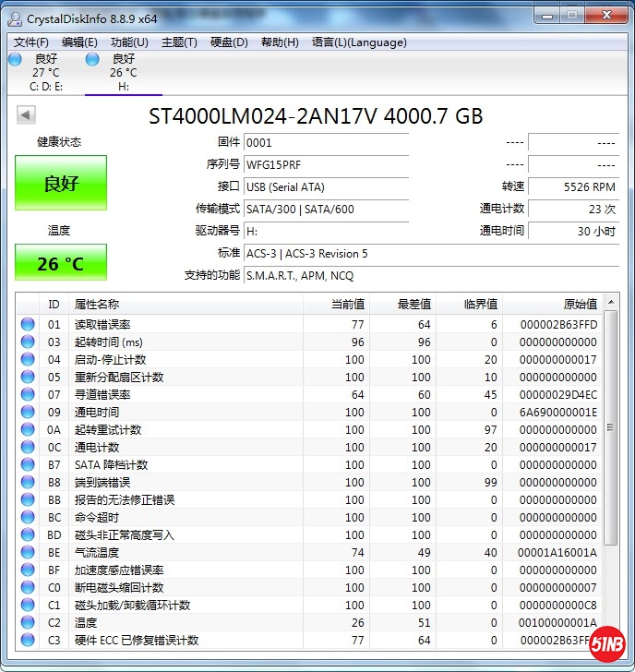
Task: Click status orb for BB 报告的无法修正错误
Action: 28,499
